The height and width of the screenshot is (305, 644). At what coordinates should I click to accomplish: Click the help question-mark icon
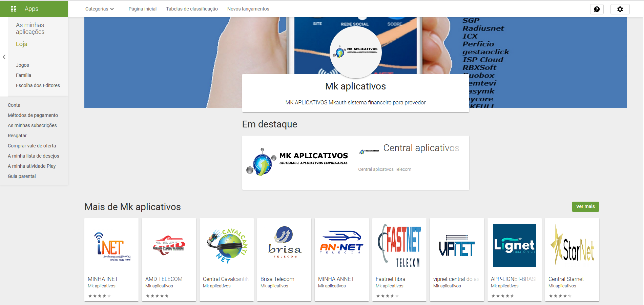[x=597, y=9]
